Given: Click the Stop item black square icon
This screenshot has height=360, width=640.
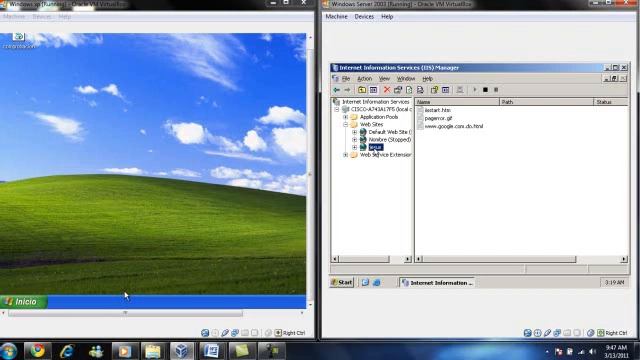Looking at the screenshot, I should point(485,90).
